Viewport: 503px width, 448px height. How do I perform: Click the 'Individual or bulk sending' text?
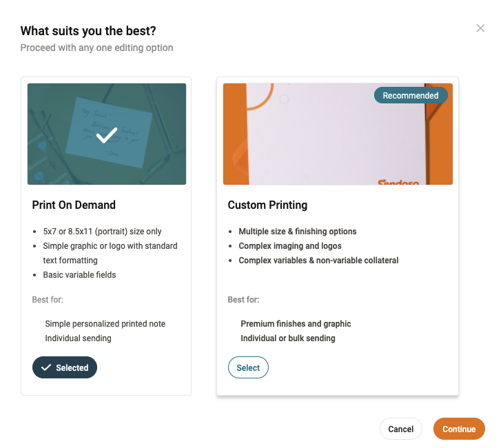point(288,338)
